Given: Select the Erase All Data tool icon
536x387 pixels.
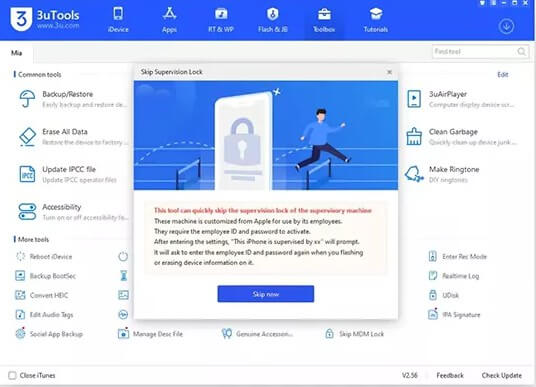Looking at the screenshot, I should coord(27,136).
